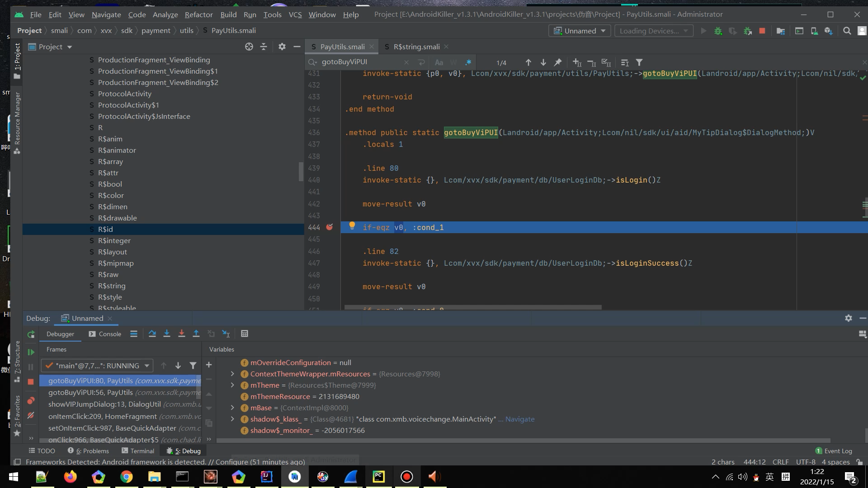
Task: Expand ContextThemeWrapper.mResources variable
Action: (232, 374)
